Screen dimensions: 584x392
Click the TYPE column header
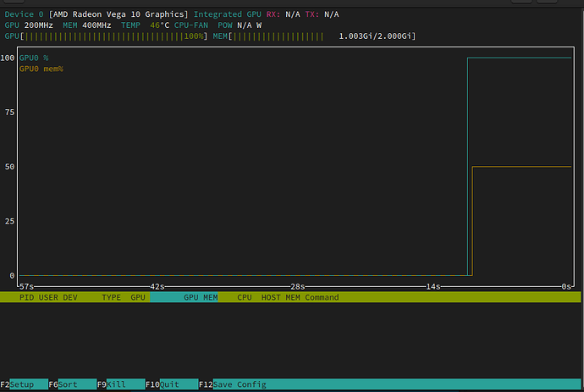tap(111, 297)
